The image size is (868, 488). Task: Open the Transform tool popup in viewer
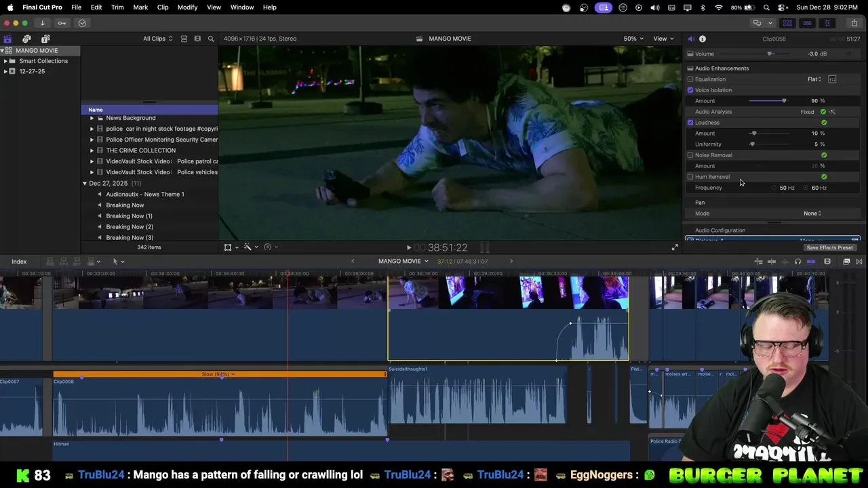click(231, 247)
